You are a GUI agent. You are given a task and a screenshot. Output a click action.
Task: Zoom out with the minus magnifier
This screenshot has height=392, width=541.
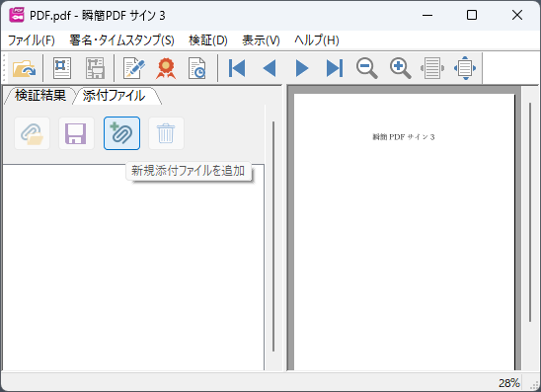coord(367,68)
